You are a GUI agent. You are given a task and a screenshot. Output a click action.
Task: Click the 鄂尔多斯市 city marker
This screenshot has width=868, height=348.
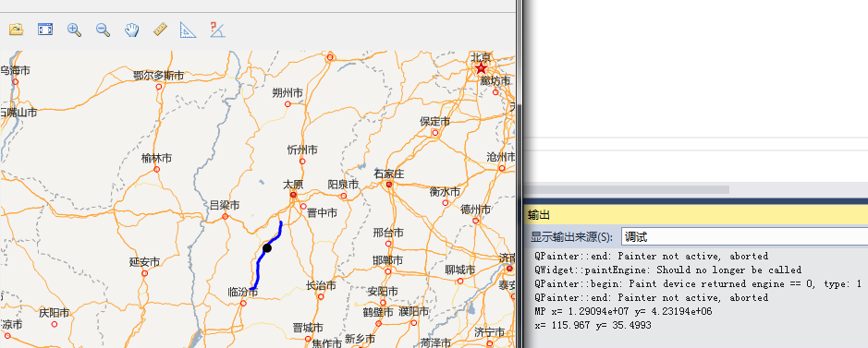click(x=159, y=87)
